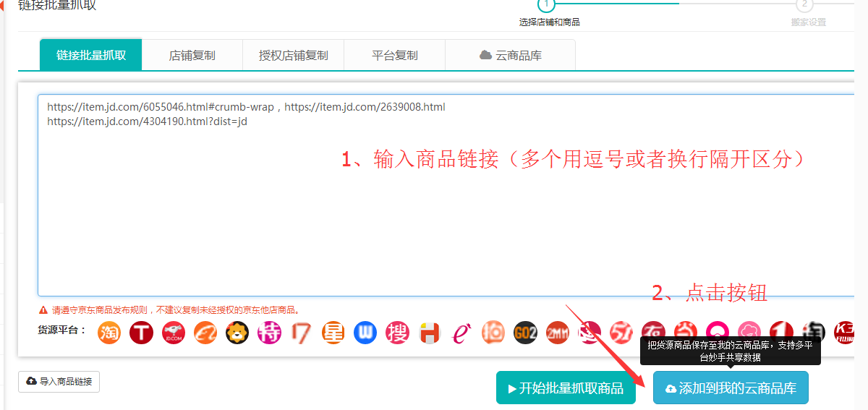868x410 pixels.
Task: Select the orange 拍 platform icon
Action: [x=493, y=333]
